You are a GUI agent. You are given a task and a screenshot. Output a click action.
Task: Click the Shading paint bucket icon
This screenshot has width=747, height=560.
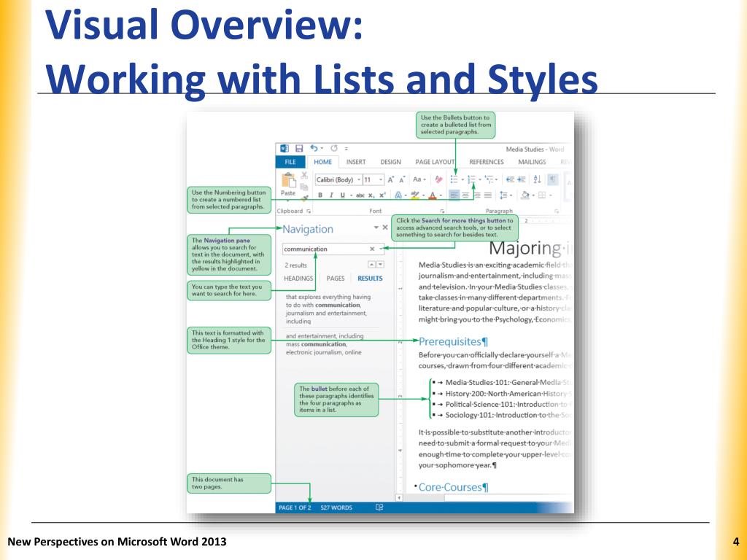(525, 195)
